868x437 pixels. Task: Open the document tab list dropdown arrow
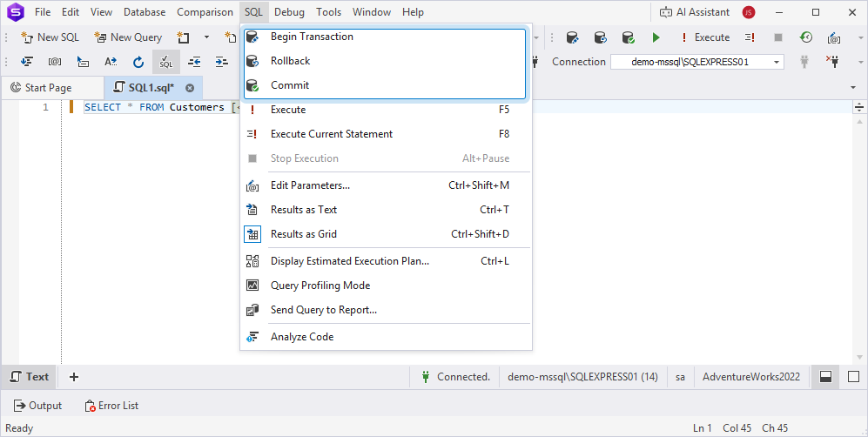point(853,87)
